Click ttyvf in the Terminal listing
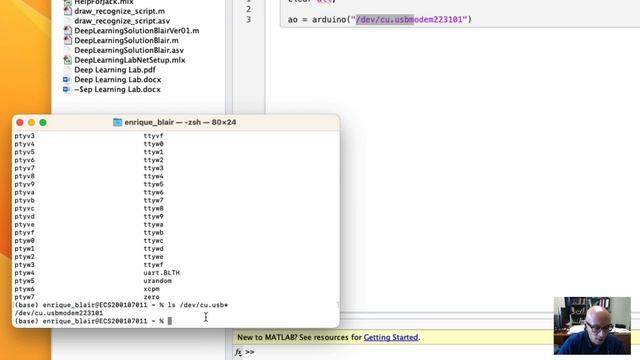This screenshot has height=360, width=640. (153, 136)
